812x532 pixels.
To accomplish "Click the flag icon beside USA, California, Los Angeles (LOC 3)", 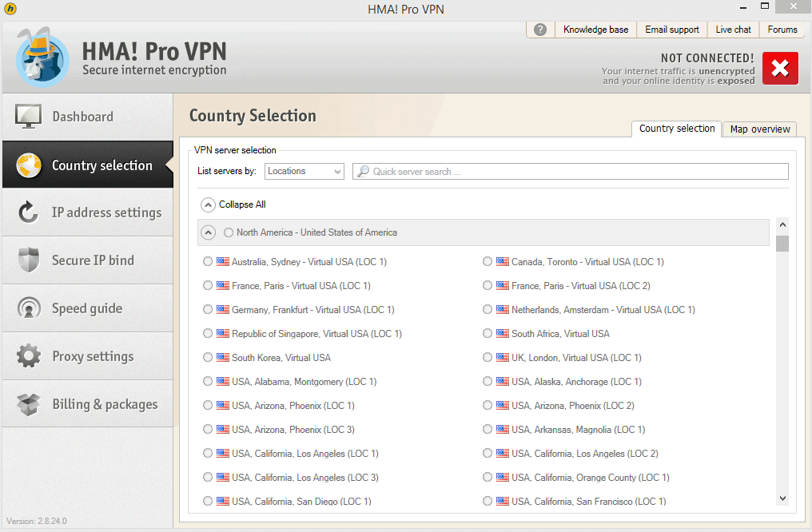I will [223, 477].
